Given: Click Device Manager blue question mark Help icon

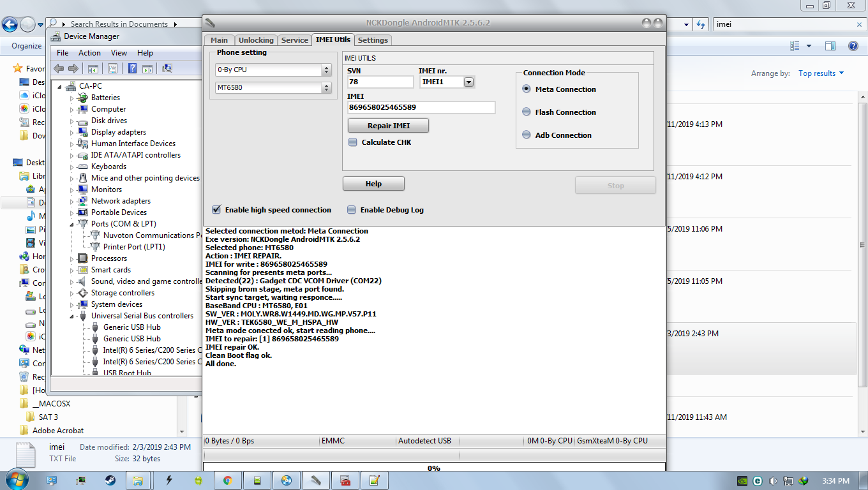Looking at the screenshot, I should click(x=133, y=68).
